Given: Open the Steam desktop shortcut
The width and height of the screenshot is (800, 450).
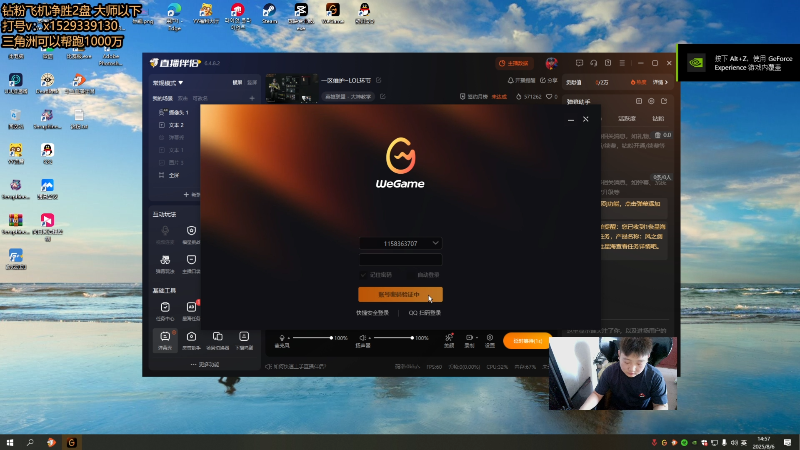Looking at the screenshot, I should tap(269, 14).
